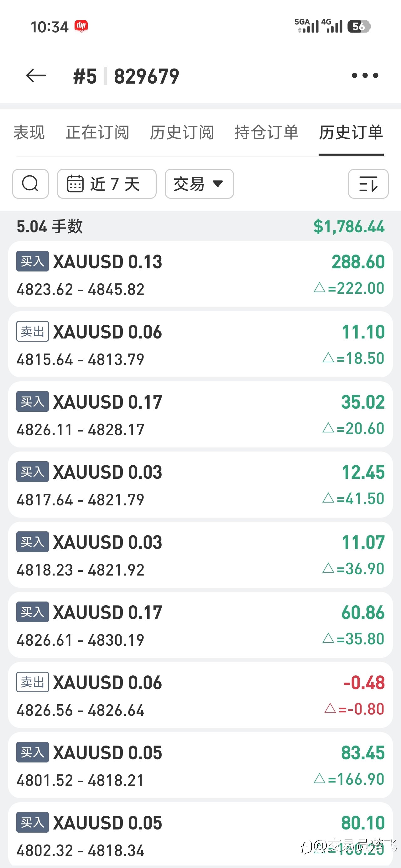Switch to the 表现 tab
Screen dimensions: 401x868
pos(29,132)
